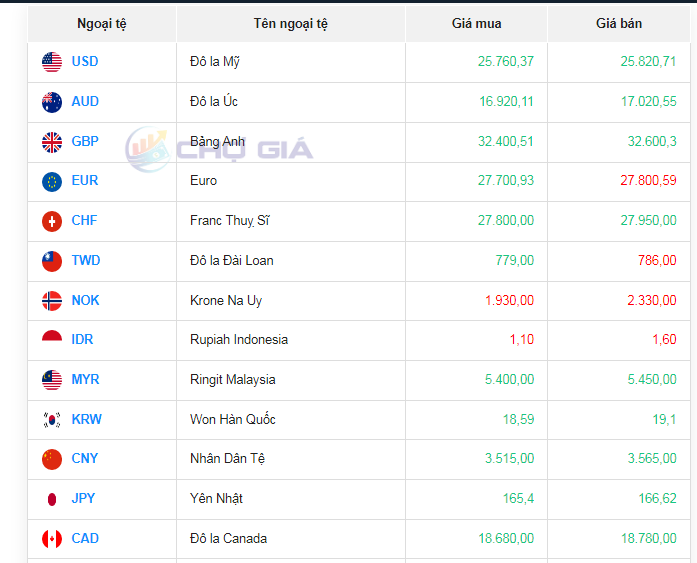Screen dimensions: 697x563
Task: Click GBP sell price 32.600,3
Action: pyautogui.click(x=652, y=141)
